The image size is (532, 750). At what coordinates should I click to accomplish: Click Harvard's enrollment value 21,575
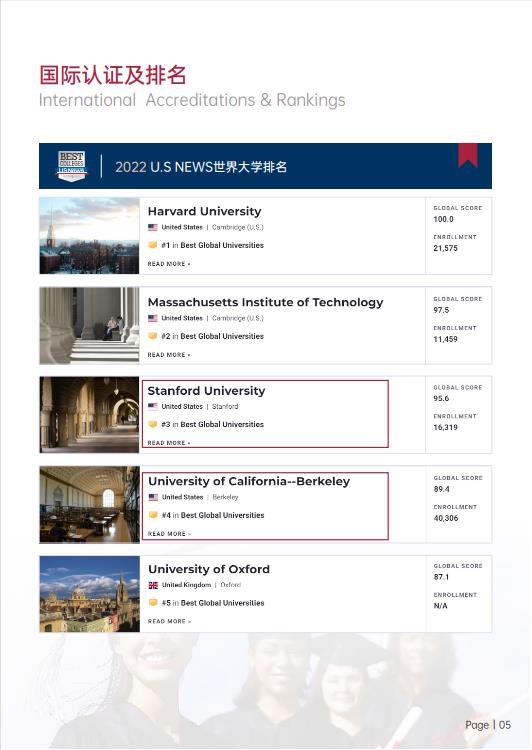click(445, 248)
